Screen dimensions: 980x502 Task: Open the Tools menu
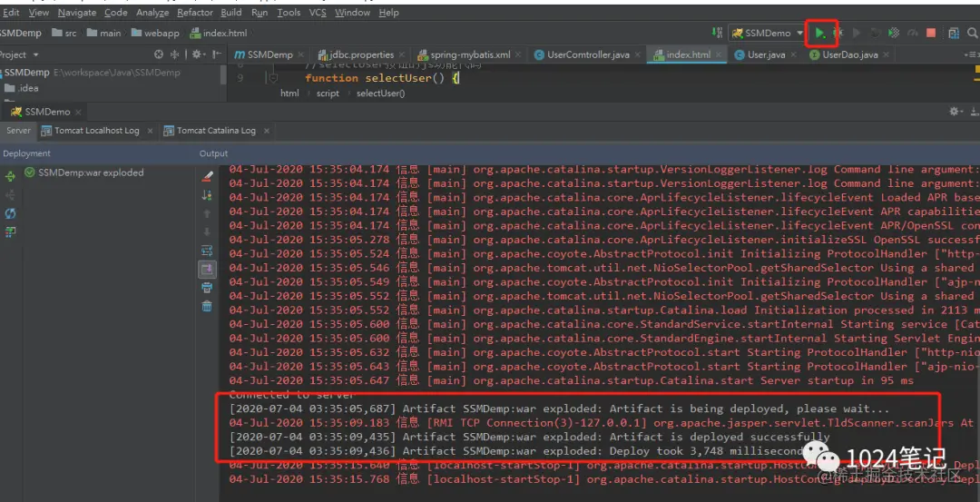click(x=289, y=13)
